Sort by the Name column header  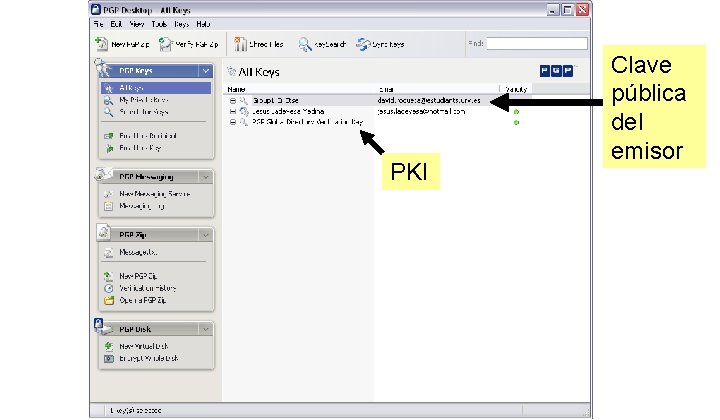point(236,89)
